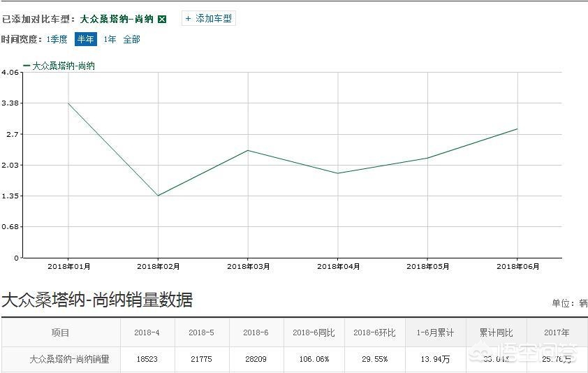Click the 大众桑塔纳-尚纳销量数据 heading
Image resolution: width=588 pixels, height=373 pixels.
point(97,300)
